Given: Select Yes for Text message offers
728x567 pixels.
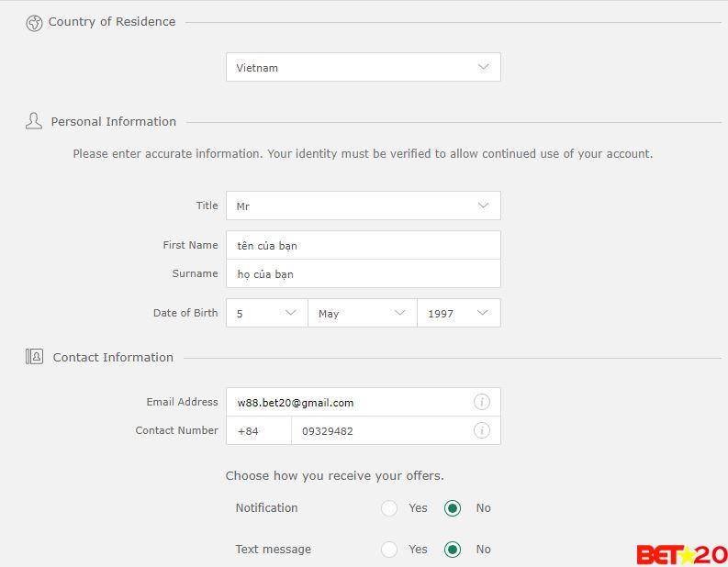Looking at the screenshot, I should (389, 550).
